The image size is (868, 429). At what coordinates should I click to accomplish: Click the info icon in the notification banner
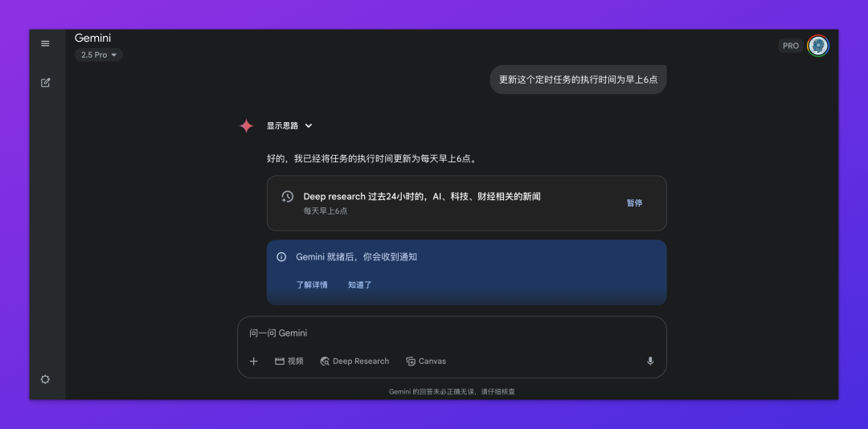[281, 257]
